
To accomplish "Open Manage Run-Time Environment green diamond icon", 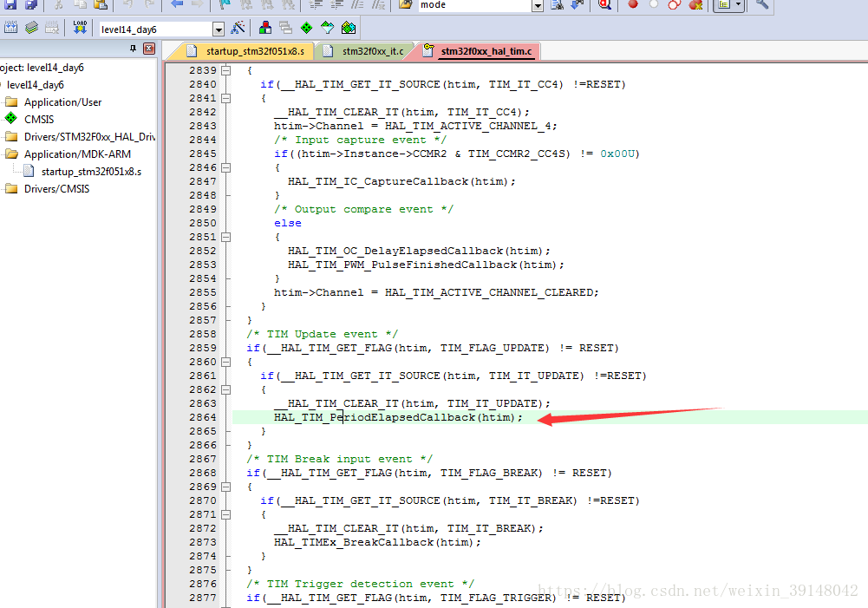I will tap(307, 28).
